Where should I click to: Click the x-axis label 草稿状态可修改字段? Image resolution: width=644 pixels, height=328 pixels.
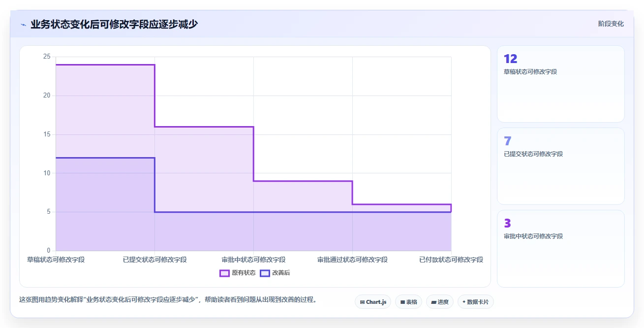pyautogui.click(x=56, y=260)
